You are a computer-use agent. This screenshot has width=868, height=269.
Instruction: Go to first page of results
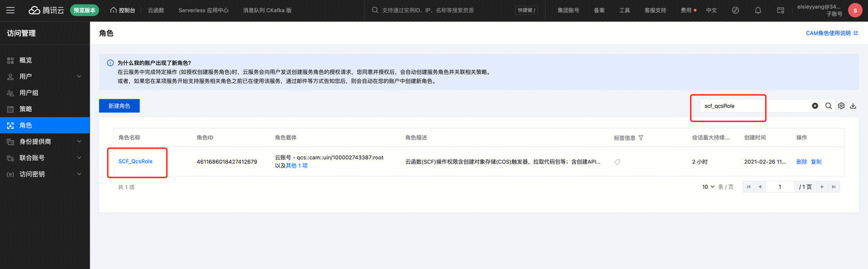pyautogui.click(x=749, y=187)
